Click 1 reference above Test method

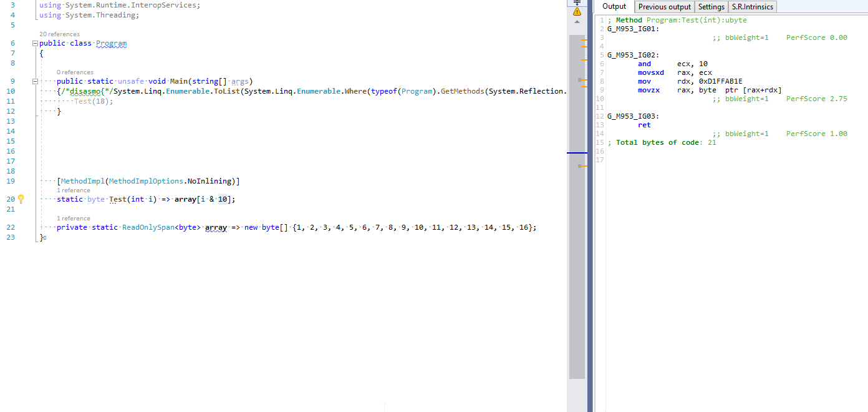[x=74, y=190]
